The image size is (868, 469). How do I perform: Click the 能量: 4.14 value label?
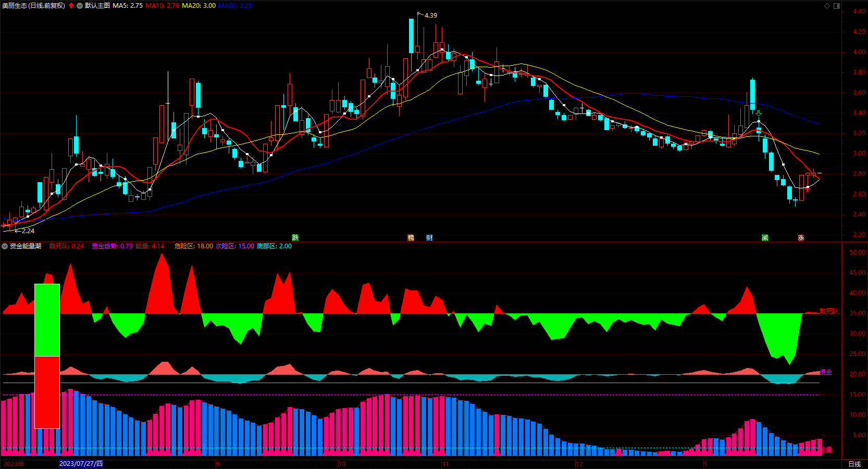tap(150, 246)
